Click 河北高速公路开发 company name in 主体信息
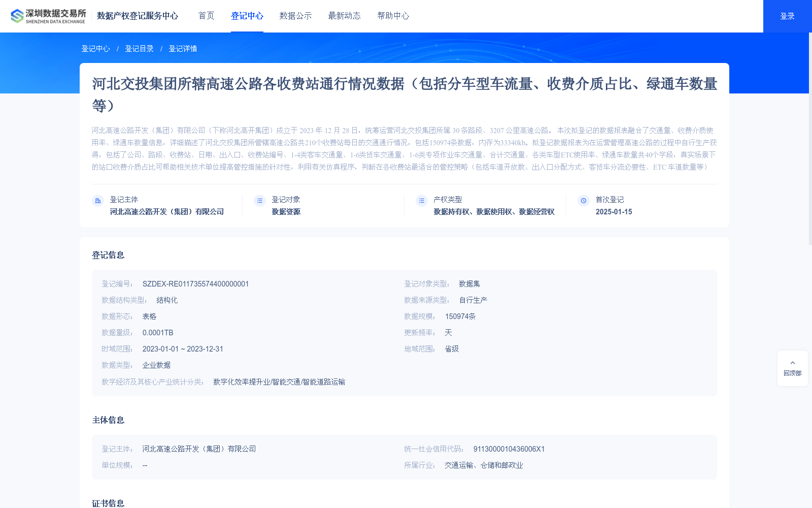 tap(199, 449)
